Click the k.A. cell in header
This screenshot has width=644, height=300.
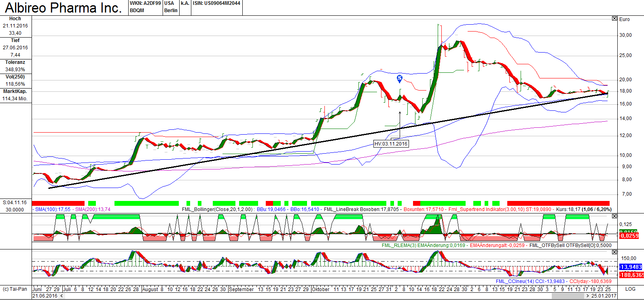click(x=185, y=3)
